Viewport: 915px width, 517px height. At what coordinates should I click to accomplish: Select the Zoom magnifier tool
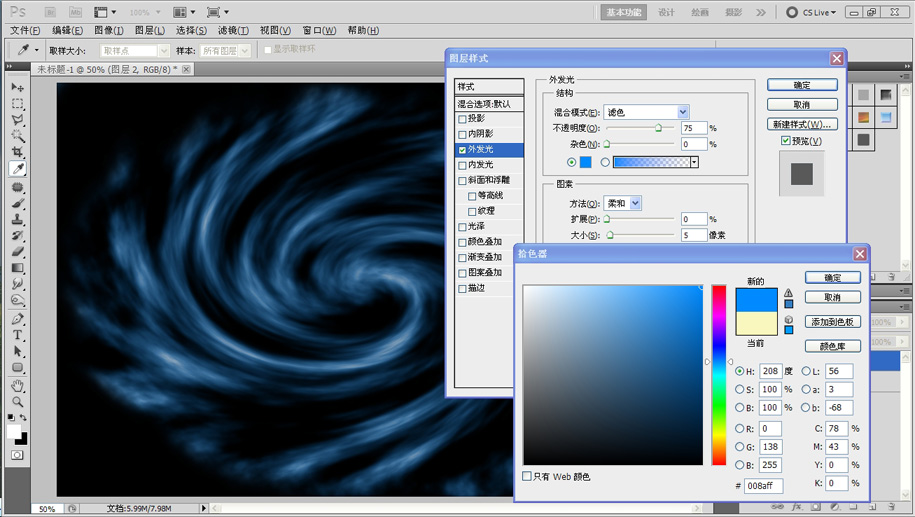18,402
